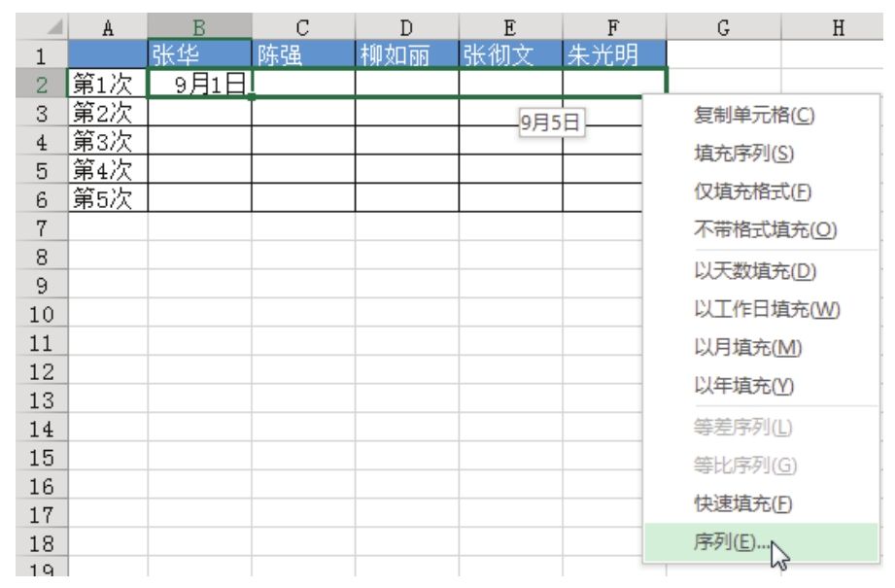
Task: Select cell containing 9月1日
Action: (199, 85)
